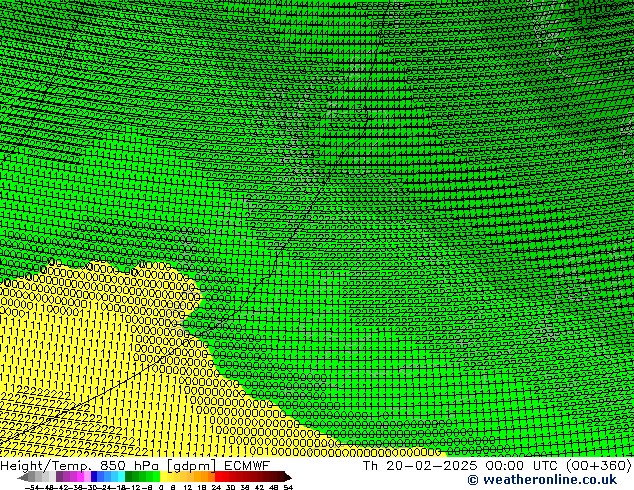The height and width of the screenshot is (490, 634).
Task: Click the rightmost legend scale label '54'
Action: point(288,487)
